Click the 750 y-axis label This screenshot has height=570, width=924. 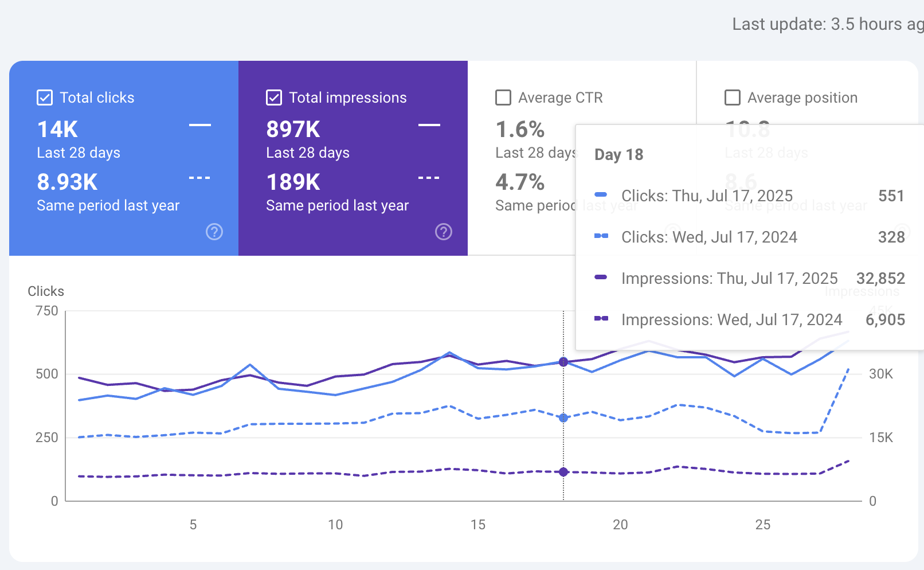tap(46, 311)
